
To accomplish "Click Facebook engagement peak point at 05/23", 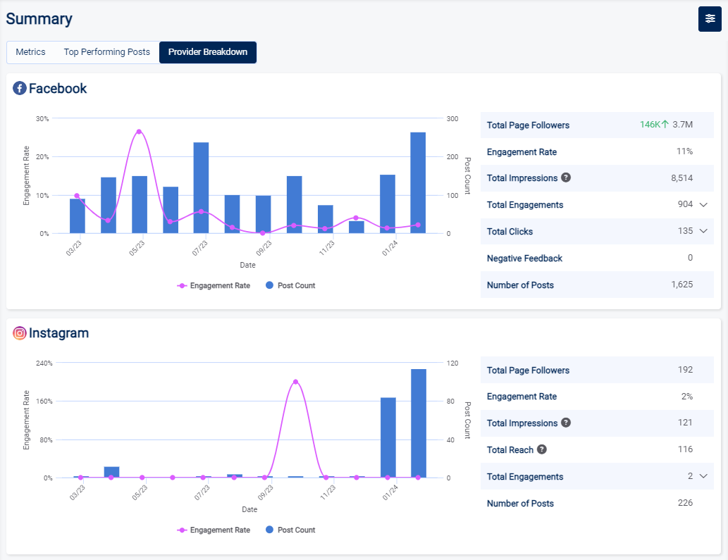I will (139, 132).
